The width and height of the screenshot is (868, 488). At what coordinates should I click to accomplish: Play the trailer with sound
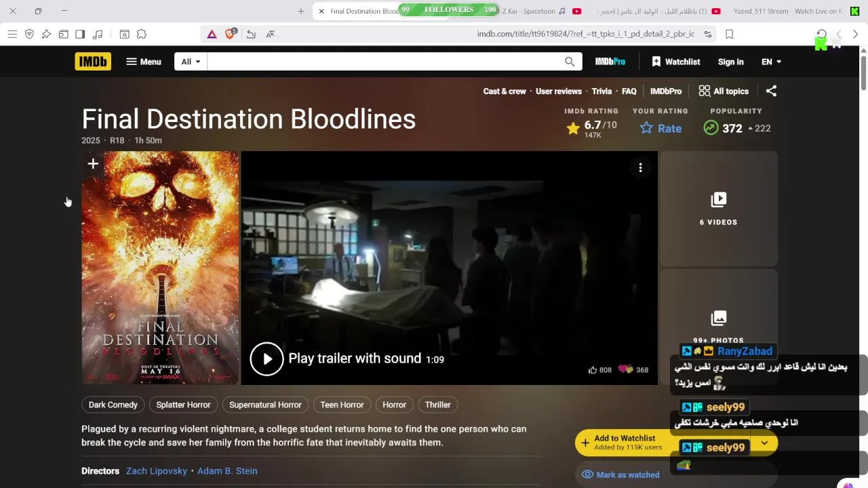pyautogui.click(x=267, y=359)
